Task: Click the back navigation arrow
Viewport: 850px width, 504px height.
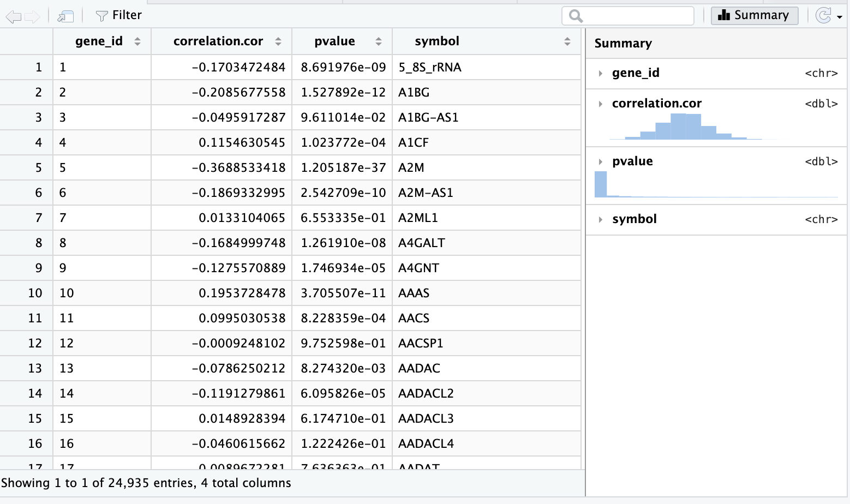Action: coord(13,16)
